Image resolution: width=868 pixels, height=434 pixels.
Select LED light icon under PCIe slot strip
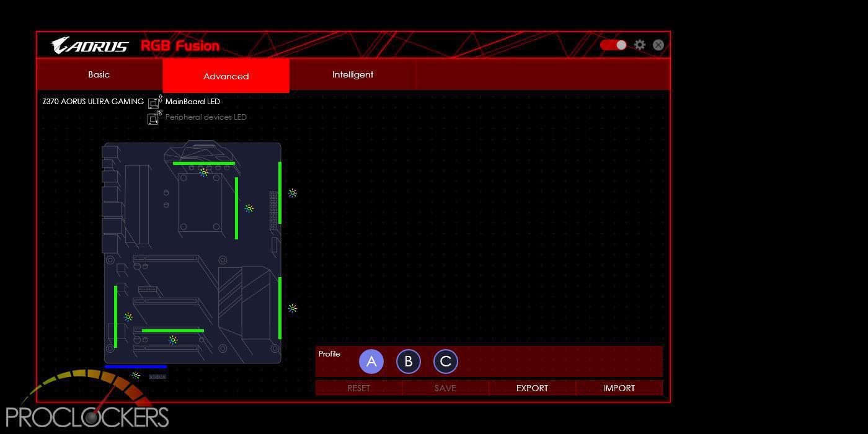(x=173, y=340)
